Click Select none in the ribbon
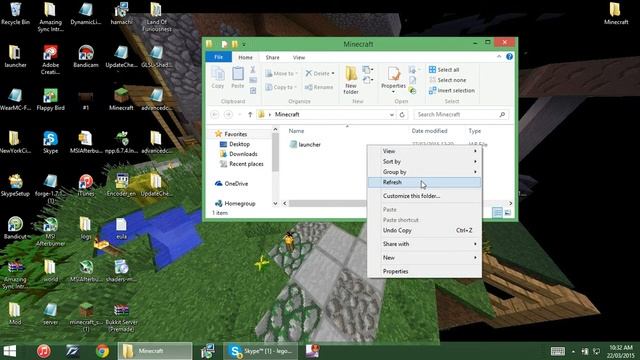Screen dimensions: 640x360 447,80
